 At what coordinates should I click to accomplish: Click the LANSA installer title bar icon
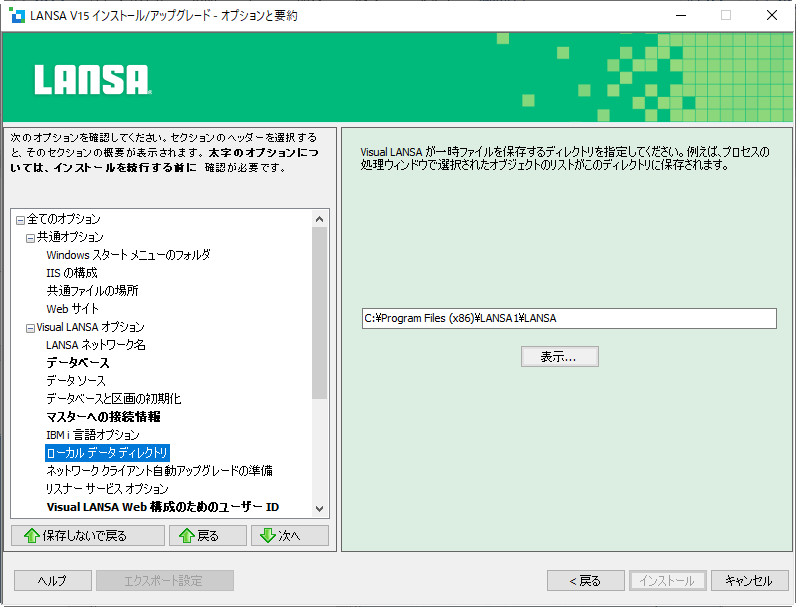pyautogui.click(x=17, y=15)
